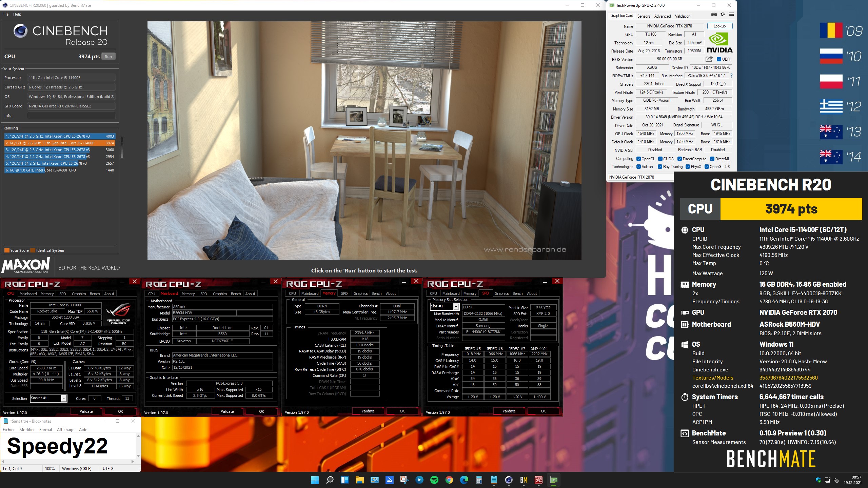
Task: Toggle the UEFI checkbox in GPU-Z
Action: [x=719, y=59]
